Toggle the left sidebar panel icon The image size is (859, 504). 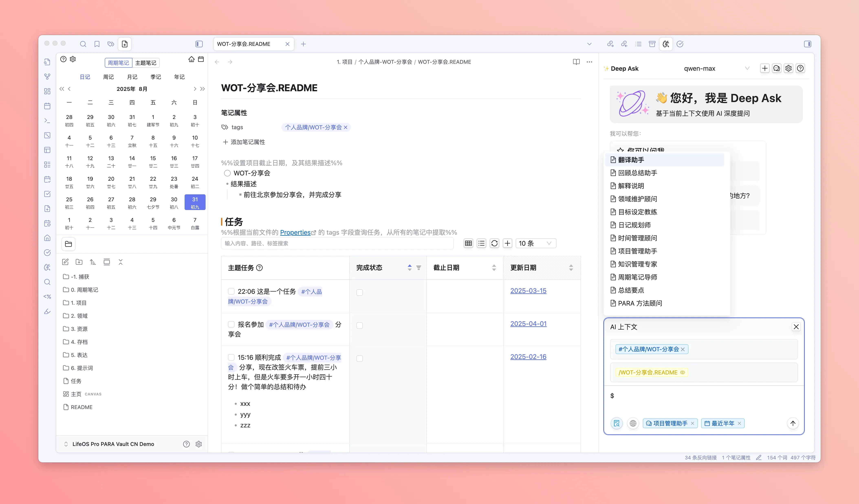pyautogui.click(x=199, y=44)
